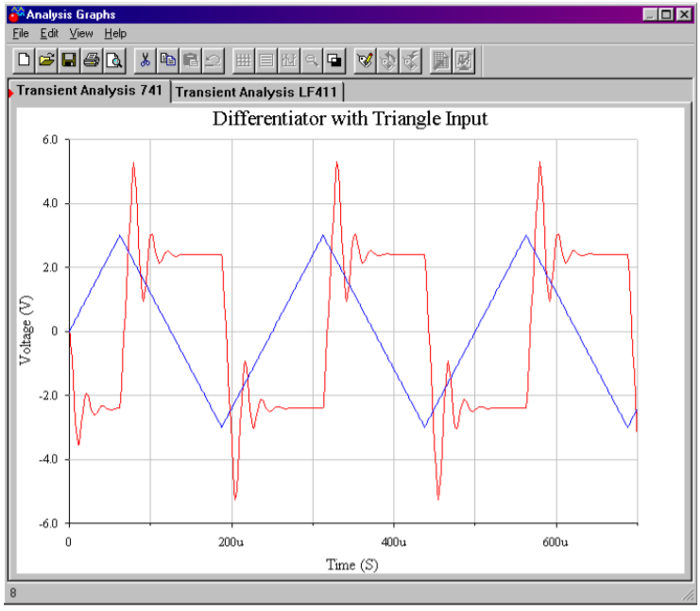Switch to the Transient Analysis LF411 tab
Image resolution: width=700 pixels, height=611 pixels.
(x=257, y=92)
